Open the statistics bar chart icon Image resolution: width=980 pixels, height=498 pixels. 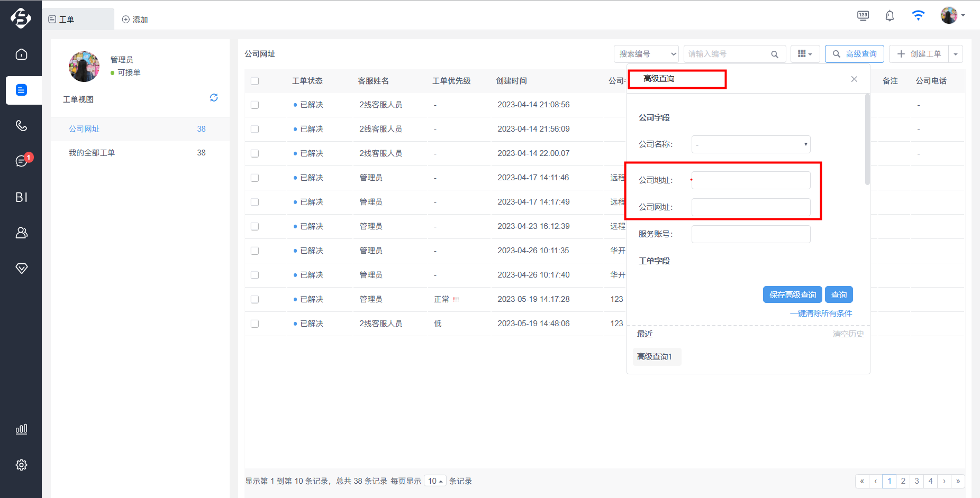[x=21, y=429]
